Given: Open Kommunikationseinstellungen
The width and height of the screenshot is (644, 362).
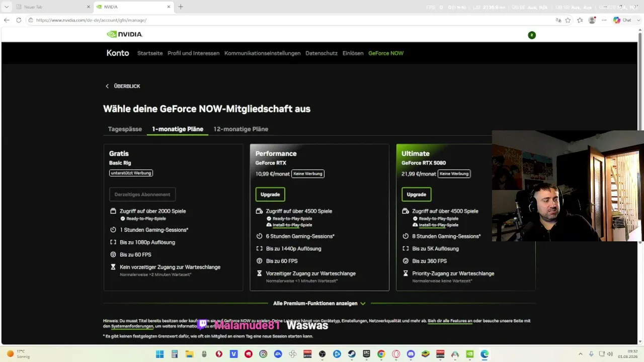Looking at the screenshot, I should coord(263,53).
